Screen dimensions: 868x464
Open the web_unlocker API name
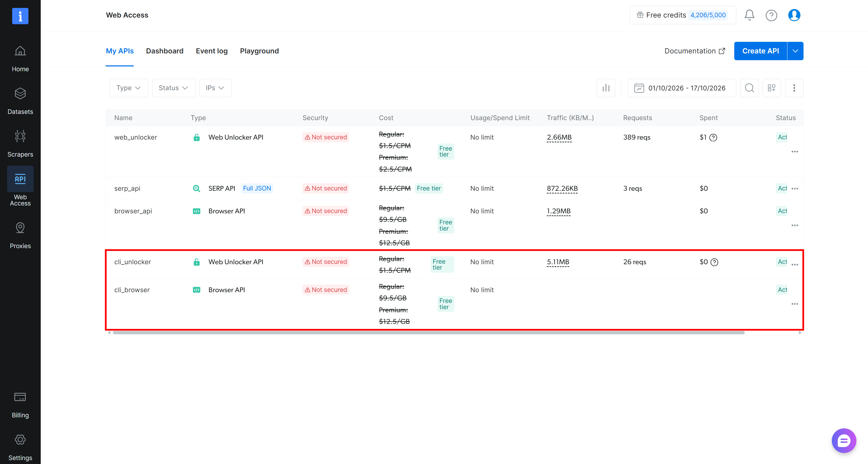(135, 137)
